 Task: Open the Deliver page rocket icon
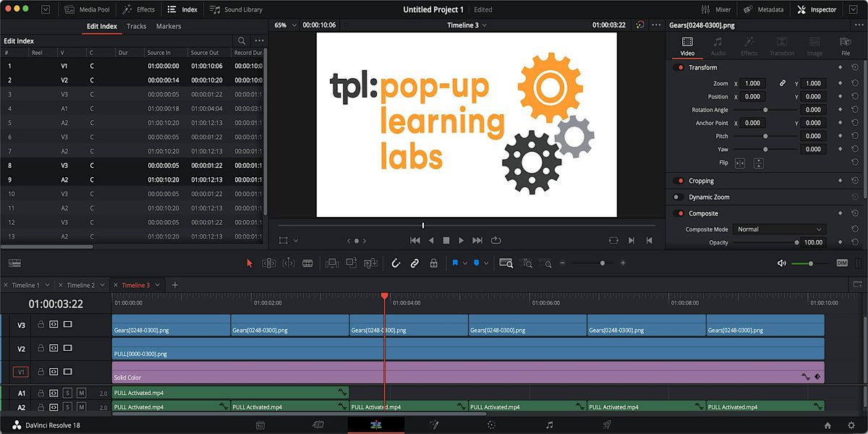click(x=607, y=425)
